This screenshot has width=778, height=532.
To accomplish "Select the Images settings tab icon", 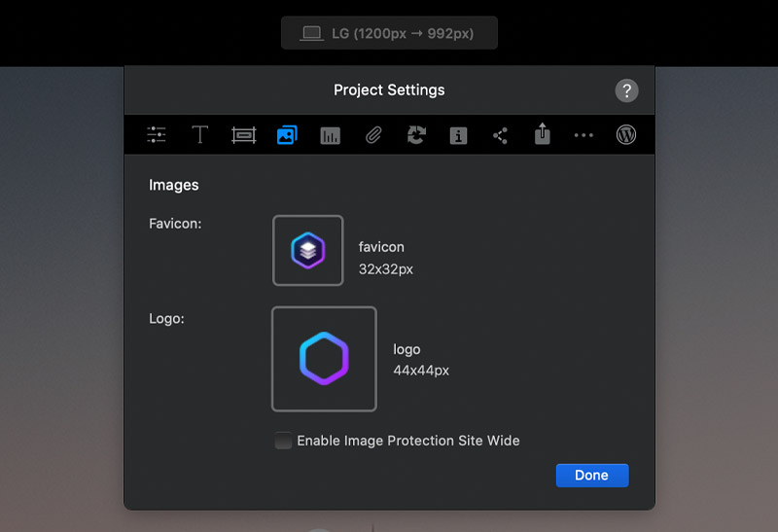I will click(287, 135).
